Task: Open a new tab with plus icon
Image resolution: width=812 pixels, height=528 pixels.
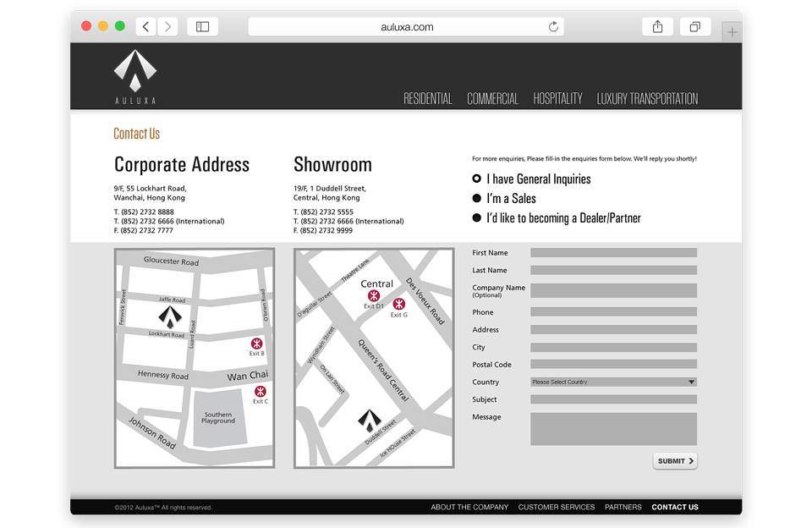Action: (x=732, y=32)
